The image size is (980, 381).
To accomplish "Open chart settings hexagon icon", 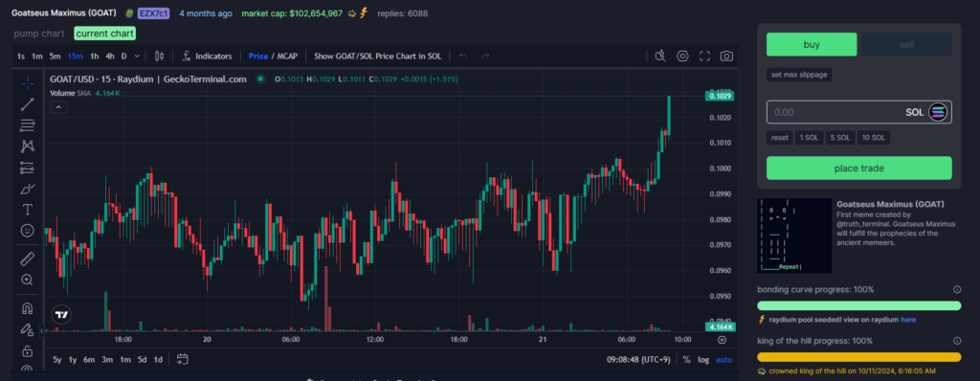I will point(682,56).
